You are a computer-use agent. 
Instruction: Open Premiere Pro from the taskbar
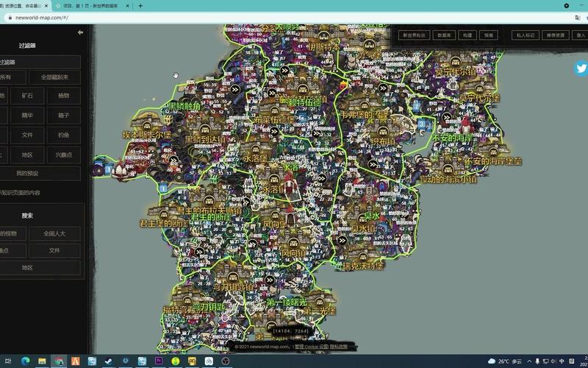158,361
